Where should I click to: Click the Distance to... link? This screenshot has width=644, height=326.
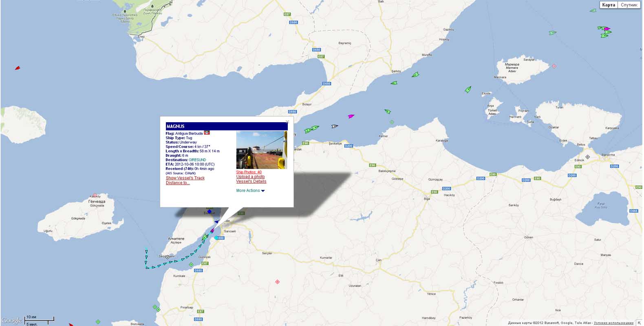(x=178, y=183)
